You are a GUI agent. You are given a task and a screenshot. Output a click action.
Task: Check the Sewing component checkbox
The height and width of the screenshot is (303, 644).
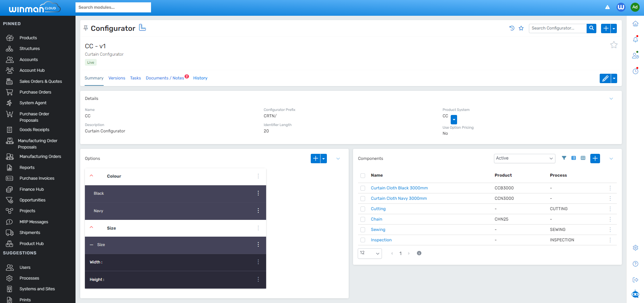[x=363, y=230]
